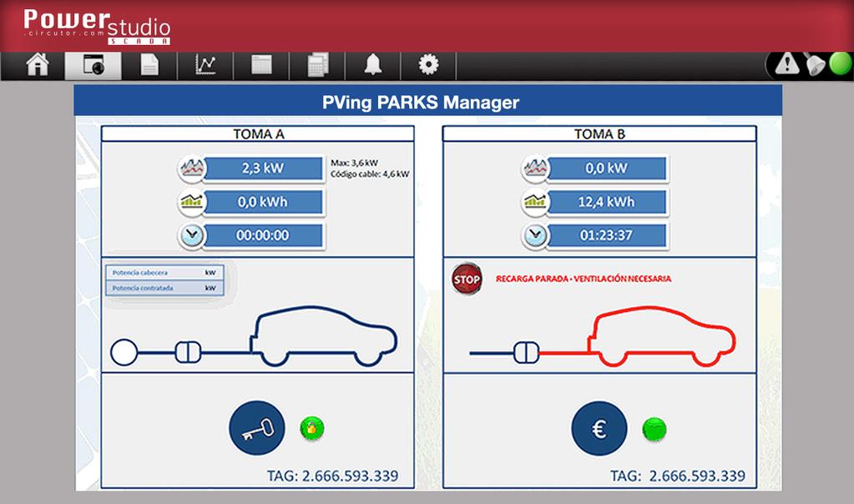The width and height of the screenshot is (854, 504).
Task: Click the TAG number in Toma A
Action: 332,476
